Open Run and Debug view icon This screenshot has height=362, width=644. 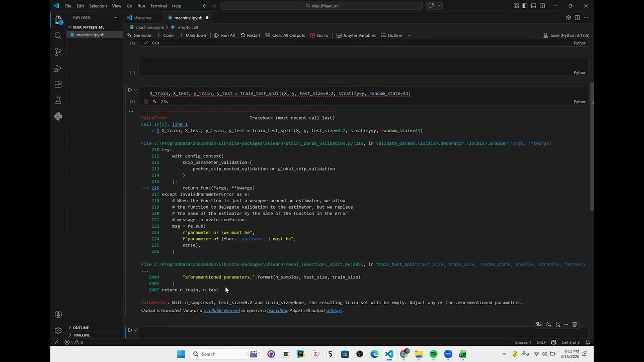[58, 68]
